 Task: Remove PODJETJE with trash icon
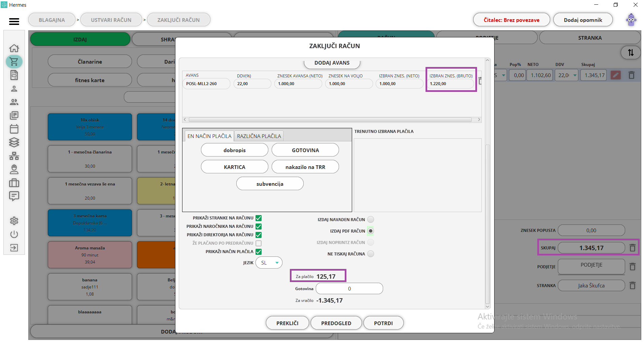point(633,267)
